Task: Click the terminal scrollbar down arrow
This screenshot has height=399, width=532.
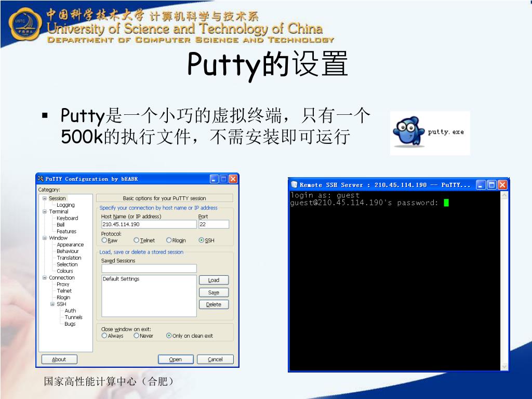Action: 504,366
